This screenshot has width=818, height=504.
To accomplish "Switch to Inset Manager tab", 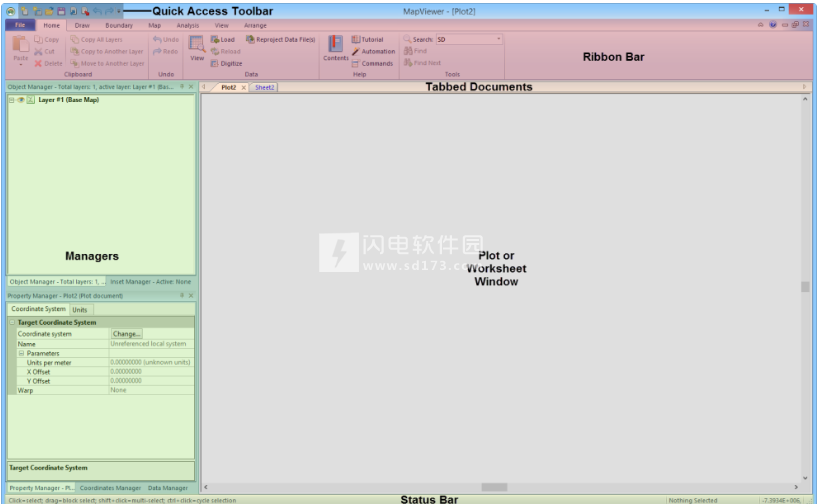I will tap(151, 282).
